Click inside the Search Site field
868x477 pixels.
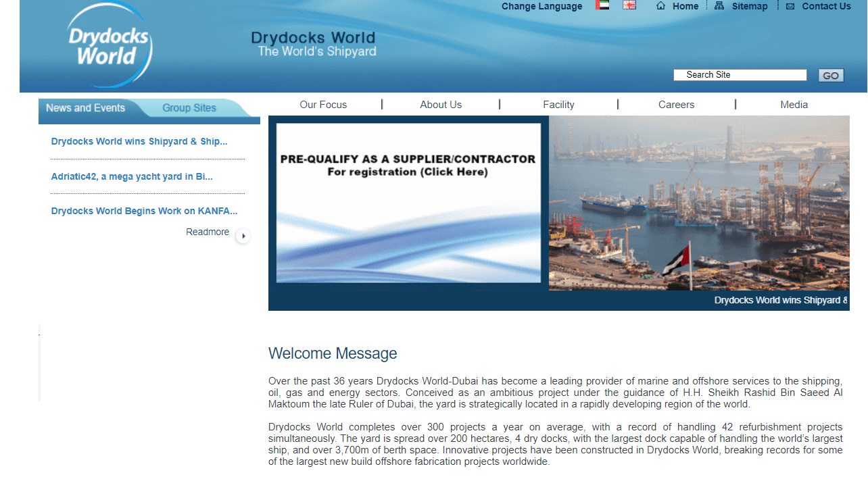tap(740, 75)
